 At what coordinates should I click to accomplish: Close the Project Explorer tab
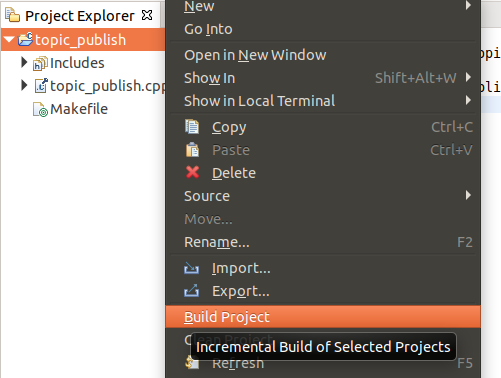147,15
